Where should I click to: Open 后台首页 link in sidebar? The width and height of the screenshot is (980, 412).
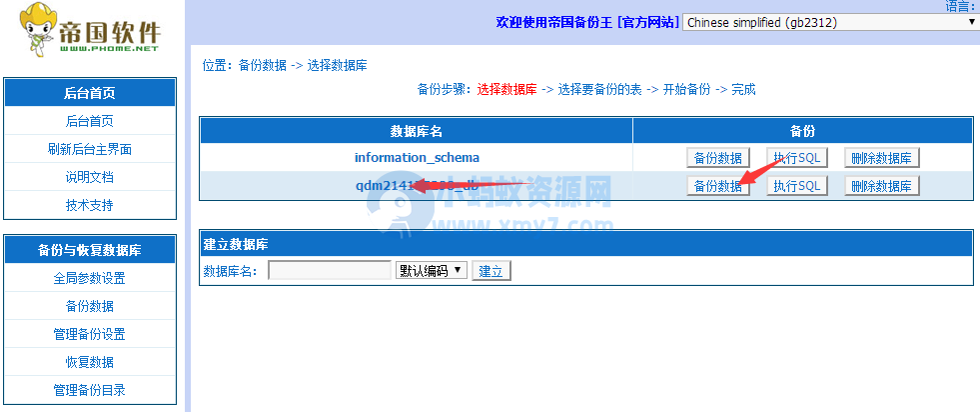[89, 121]
